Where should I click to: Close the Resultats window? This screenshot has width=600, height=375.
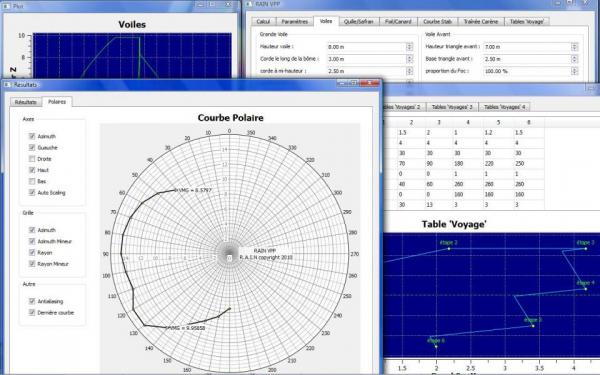370,83
